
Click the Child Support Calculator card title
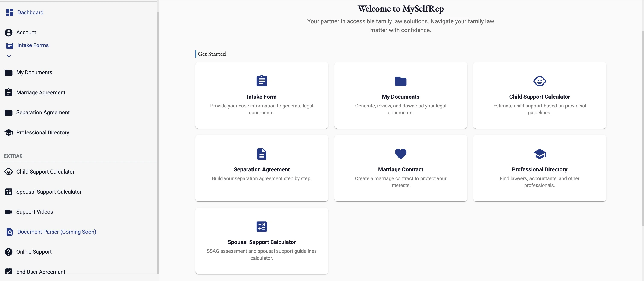click(540, 97)
